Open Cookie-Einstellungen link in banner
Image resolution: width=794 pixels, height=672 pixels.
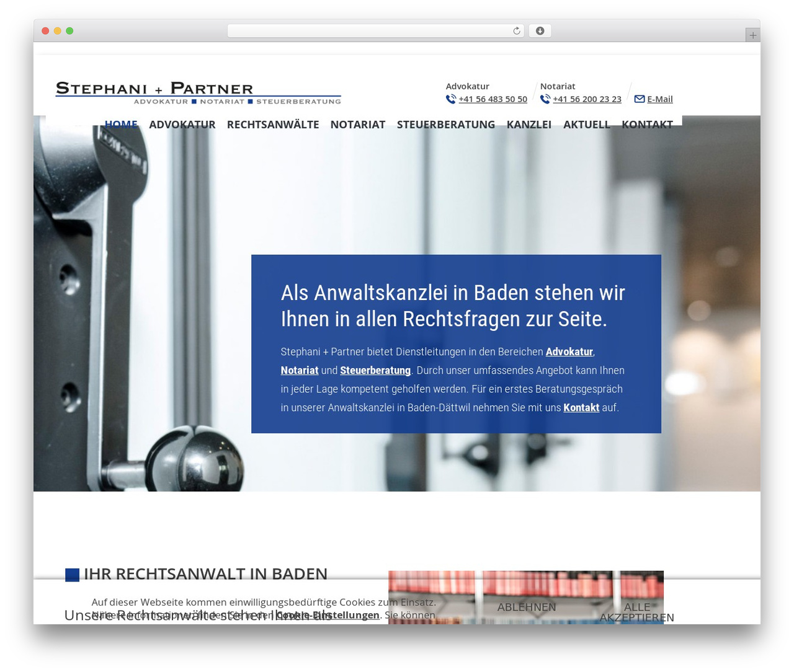click(x=327, y=615)
